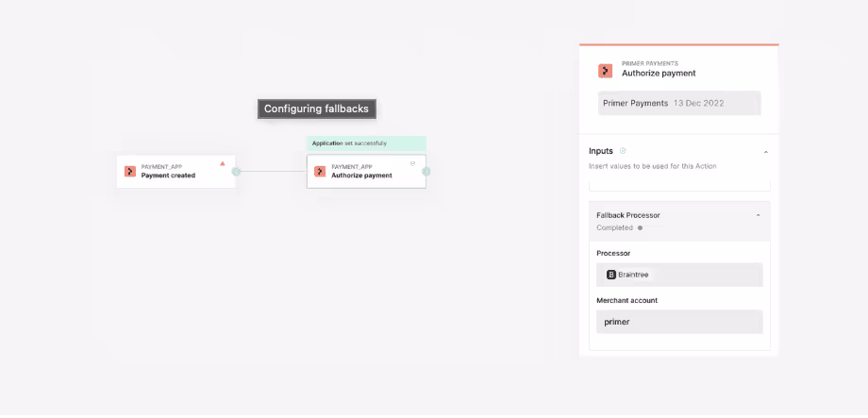
Task: Click the Processor field label
Action: click(x=613, y=253)
